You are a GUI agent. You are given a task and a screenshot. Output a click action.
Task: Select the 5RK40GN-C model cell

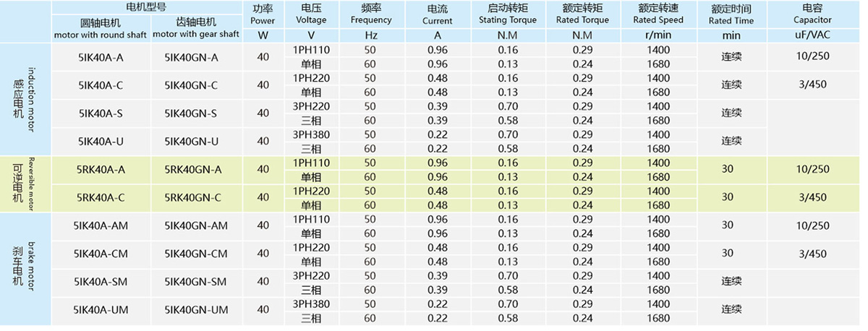(191, 198)
